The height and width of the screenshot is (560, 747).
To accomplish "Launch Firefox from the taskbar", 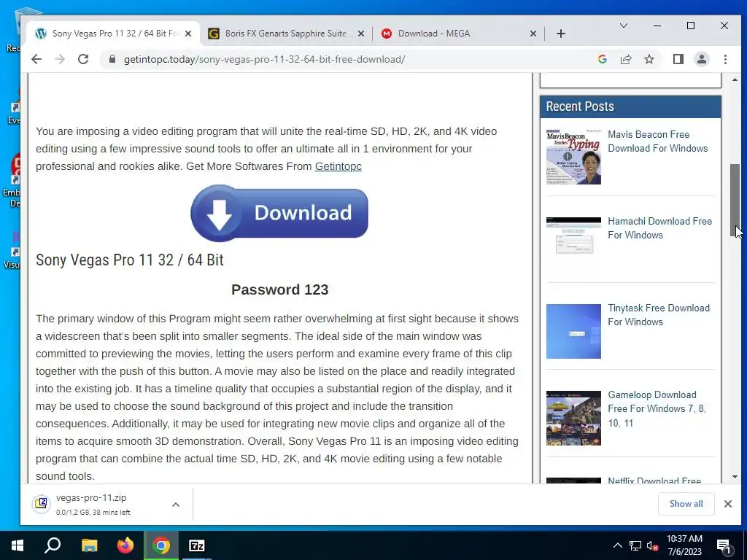I will [125, 545].
